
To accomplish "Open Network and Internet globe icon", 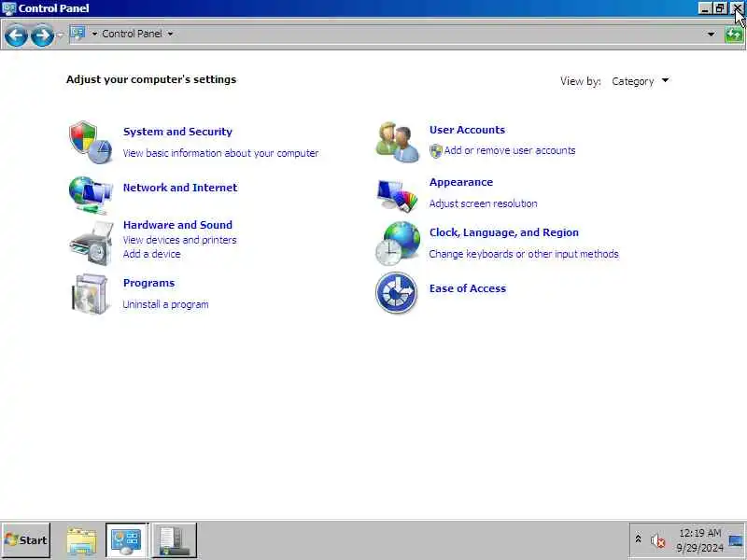I will coord(91,195).
